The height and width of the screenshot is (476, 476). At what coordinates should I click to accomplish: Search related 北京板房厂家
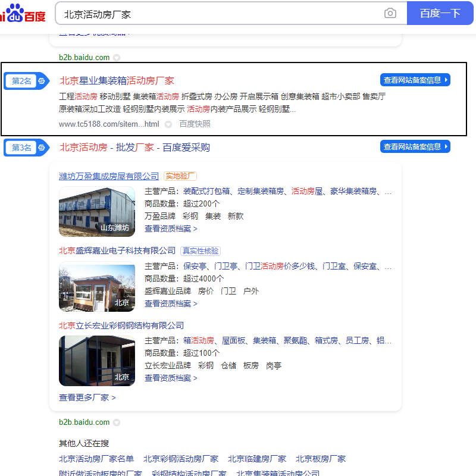point(321,459)
